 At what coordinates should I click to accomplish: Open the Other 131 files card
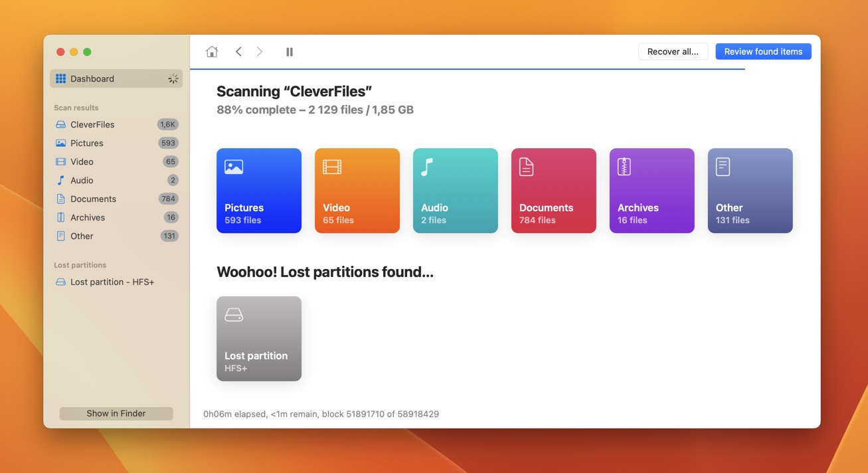[750, 191]
